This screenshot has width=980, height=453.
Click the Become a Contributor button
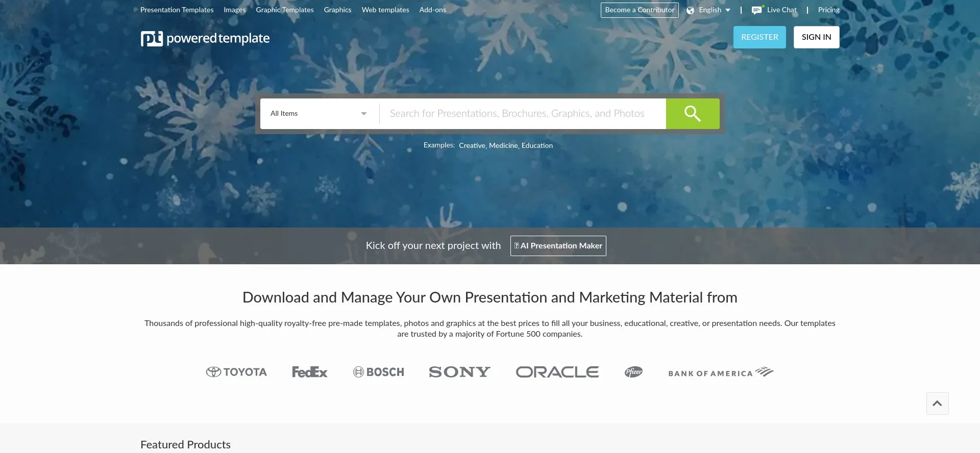click(639, 10)
